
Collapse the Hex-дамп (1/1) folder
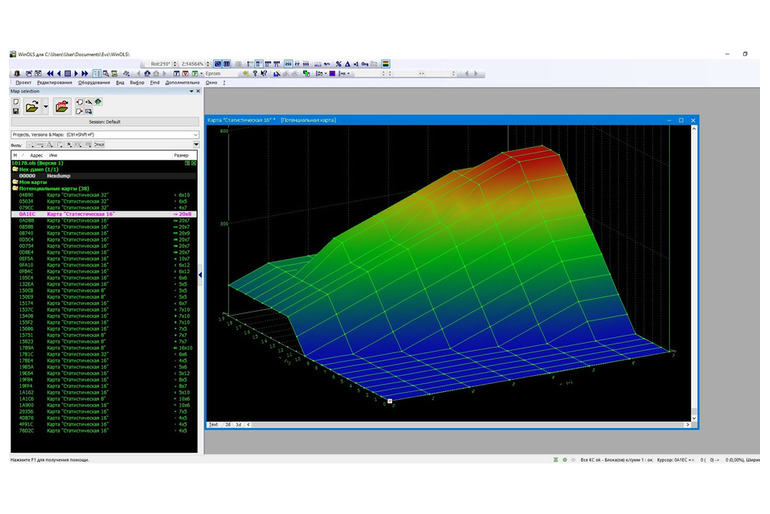[15, 169]
